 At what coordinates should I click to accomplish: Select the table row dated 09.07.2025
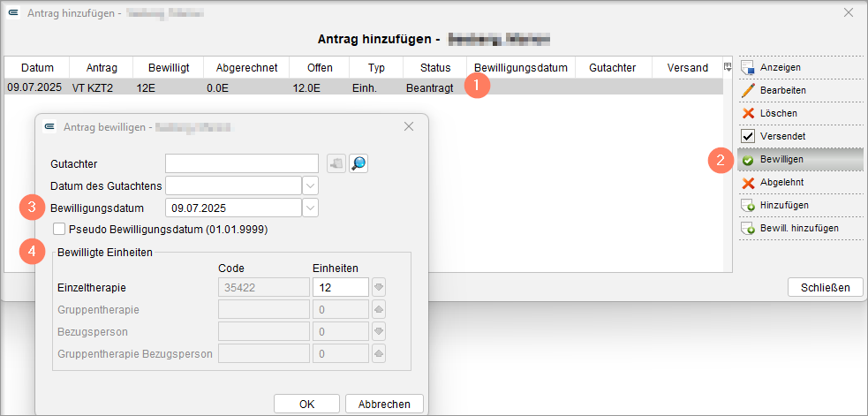pyautogui.click(x=364, y=87)
